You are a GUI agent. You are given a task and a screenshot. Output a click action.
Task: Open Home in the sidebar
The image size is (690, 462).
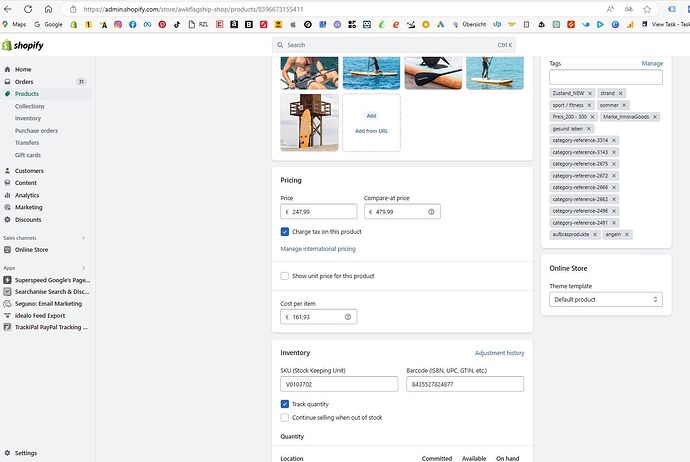(23, 70)
